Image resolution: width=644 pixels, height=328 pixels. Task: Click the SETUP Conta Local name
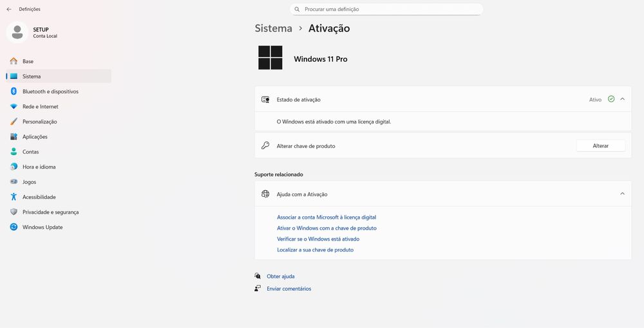tap(45, 32)
